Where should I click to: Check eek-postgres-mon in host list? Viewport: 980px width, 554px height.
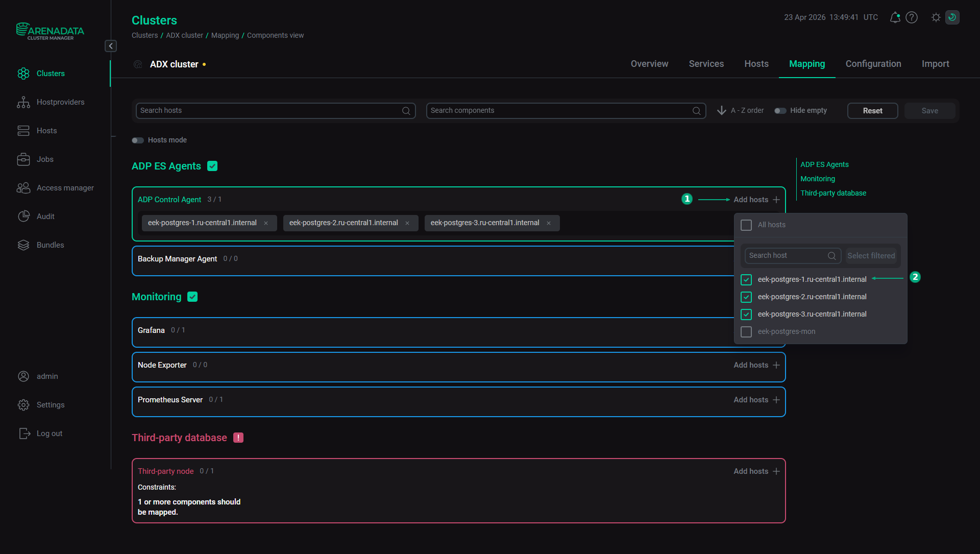point(746,332)
